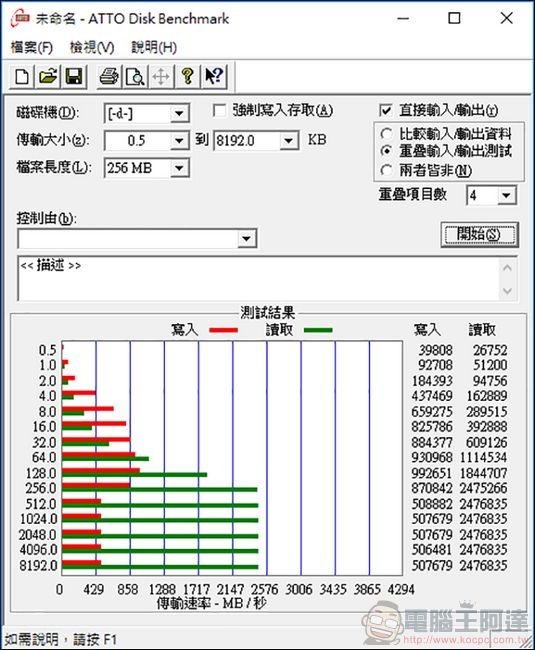
Task: Click the ATTO application icon in title bar
Action: coord(20,19)
